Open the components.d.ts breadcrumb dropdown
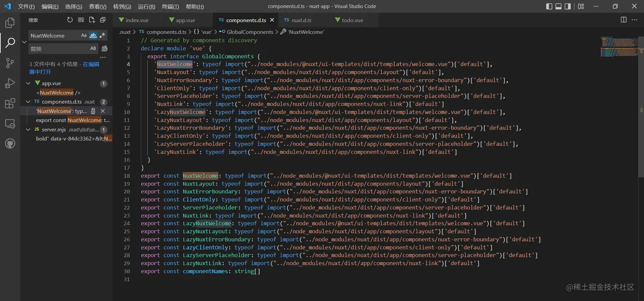 point(163,32)
